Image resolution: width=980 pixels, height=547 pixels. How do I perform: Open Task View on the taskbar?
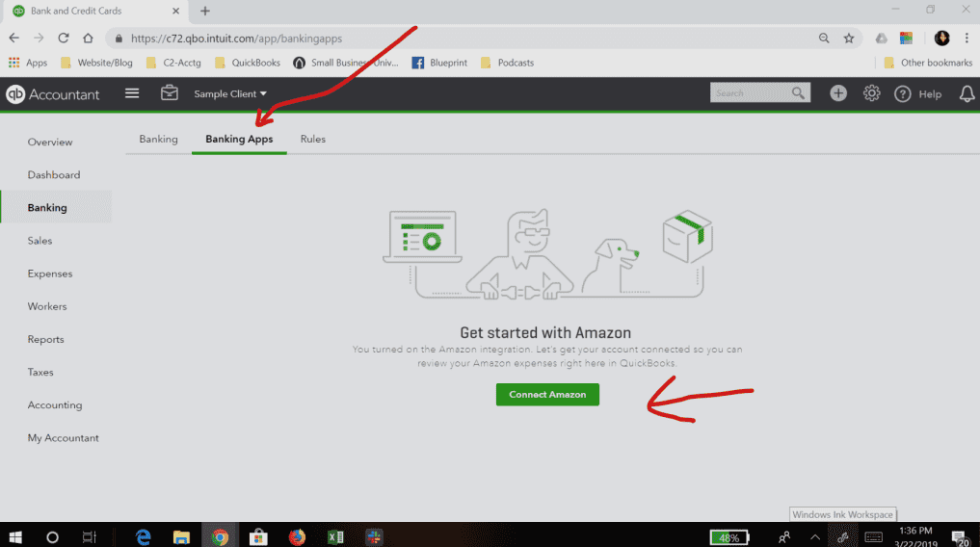90,537
